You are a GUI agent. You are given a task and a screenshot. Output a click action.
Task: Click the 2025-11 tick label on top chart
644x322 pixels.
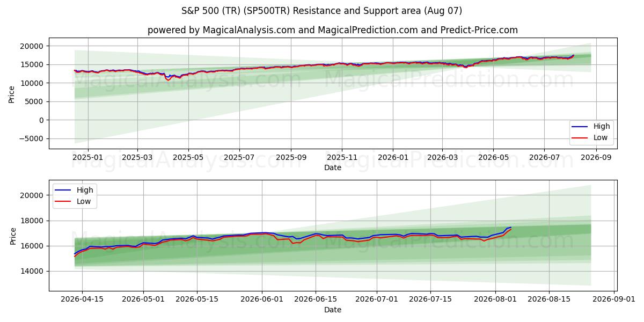342,158
